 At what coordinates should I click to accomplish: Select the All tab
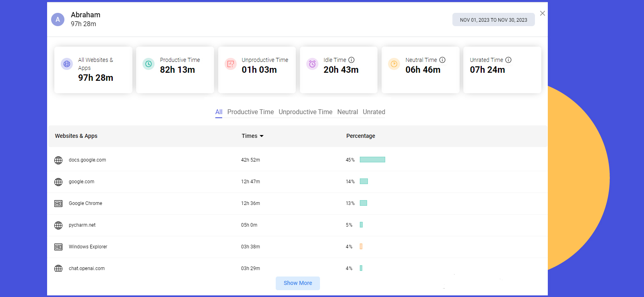click(219, 112)
